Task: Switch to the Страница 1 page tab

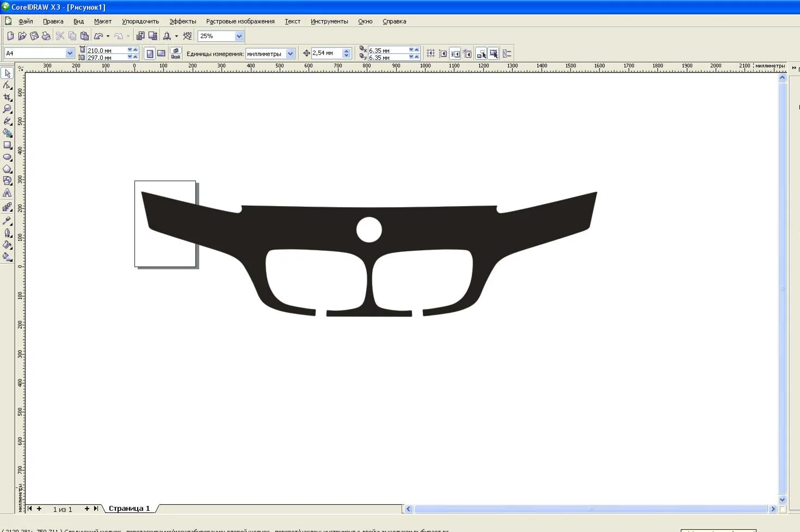Action: [129, 509]
